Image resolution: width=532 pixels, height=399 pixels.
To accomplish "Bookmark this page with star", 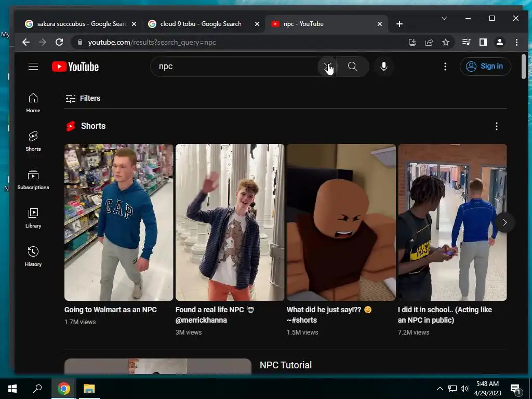I will point(446,43).
